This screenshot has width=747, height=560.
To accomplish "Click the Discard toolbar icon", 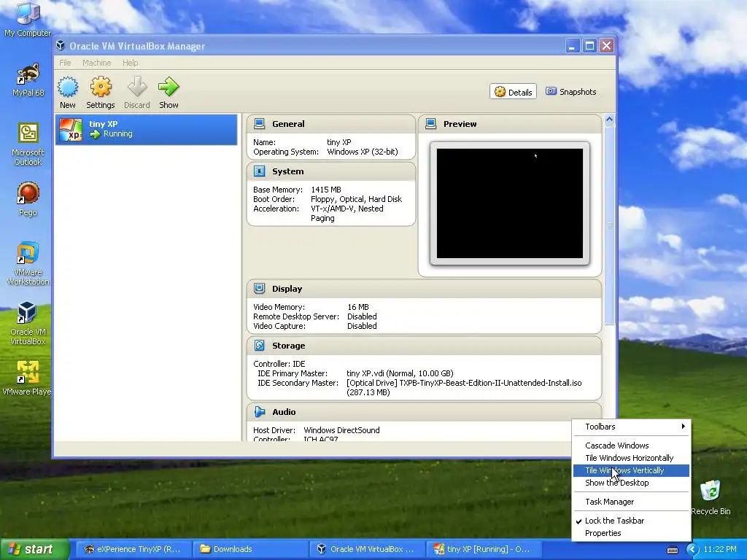I will pos(137,87).
